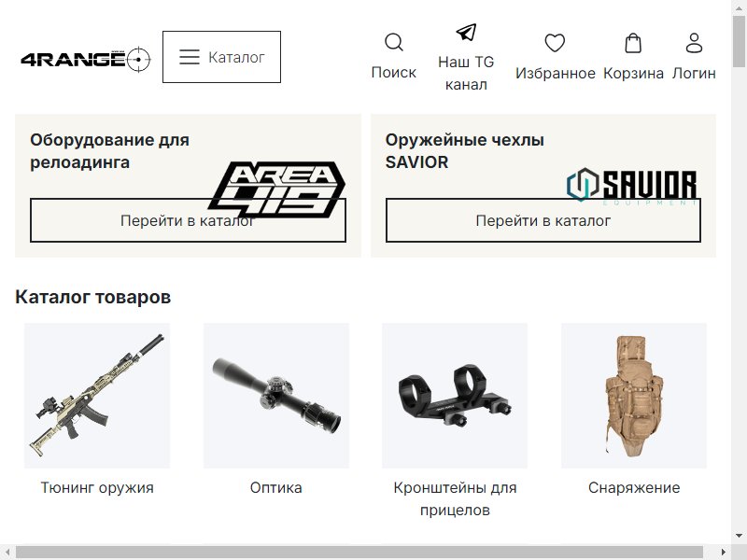Screen dimensions: 747x560
Task: Go to catalog for reloading equipment
Action: tap(188, 220)
